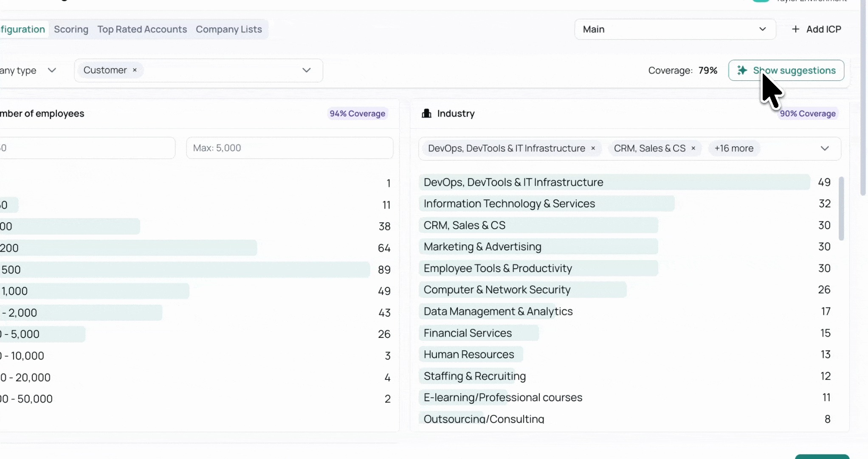This screenshot has height=459, width=868.
Task: Remove the CRM, Sales & CS chip
Action: [693, 148]
